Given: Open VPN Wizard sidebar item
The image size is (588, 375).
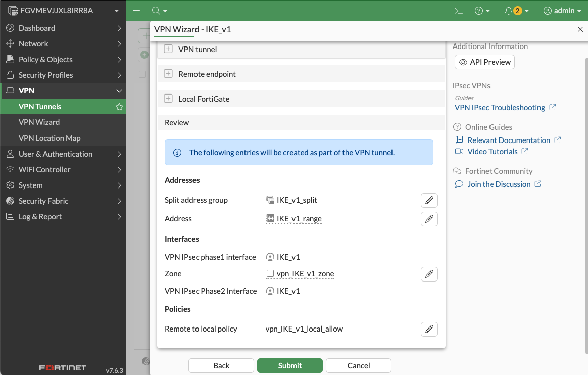Looking at the screenshot, I should (x=63, y=122).
